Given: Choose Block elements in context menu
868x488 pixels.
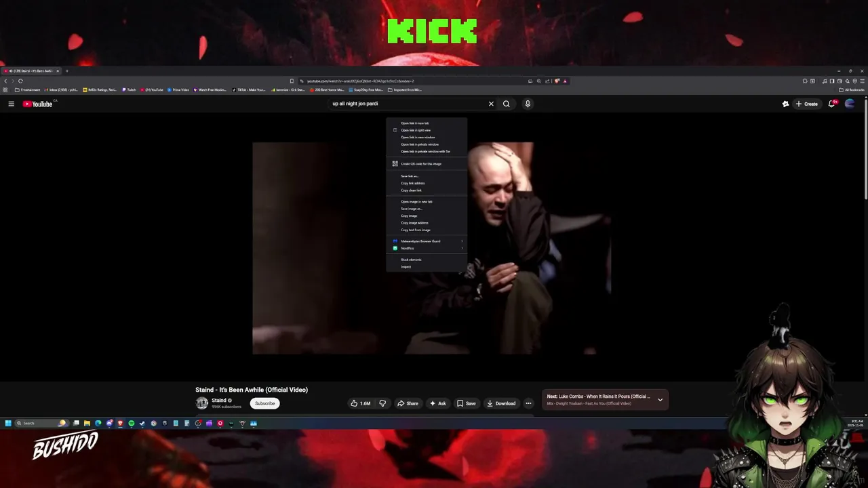Looking at the screenshot, I should (427, 260).
